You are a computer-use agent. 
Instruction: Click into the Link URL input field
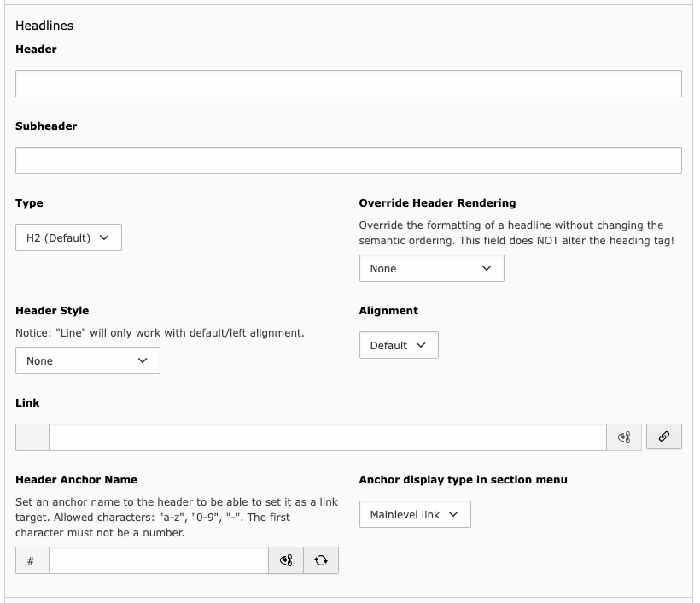tap(328, 437)
